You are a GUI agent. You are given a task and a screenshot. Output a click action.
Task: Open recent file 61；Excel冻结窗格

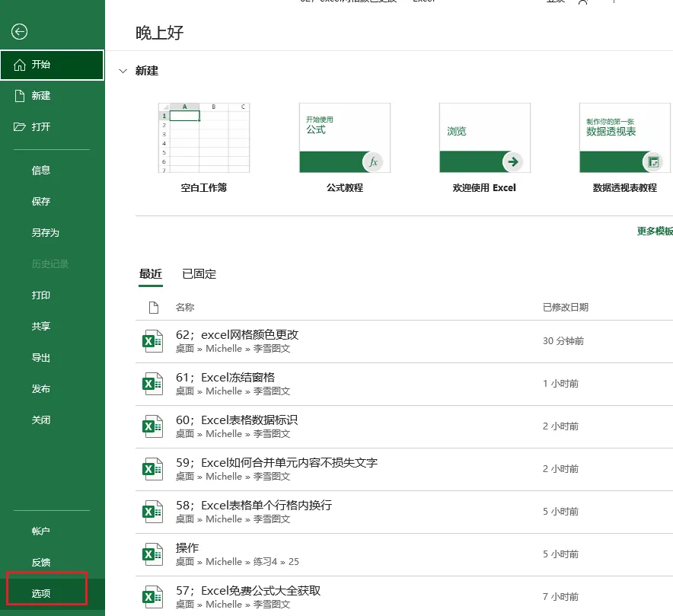404,384
